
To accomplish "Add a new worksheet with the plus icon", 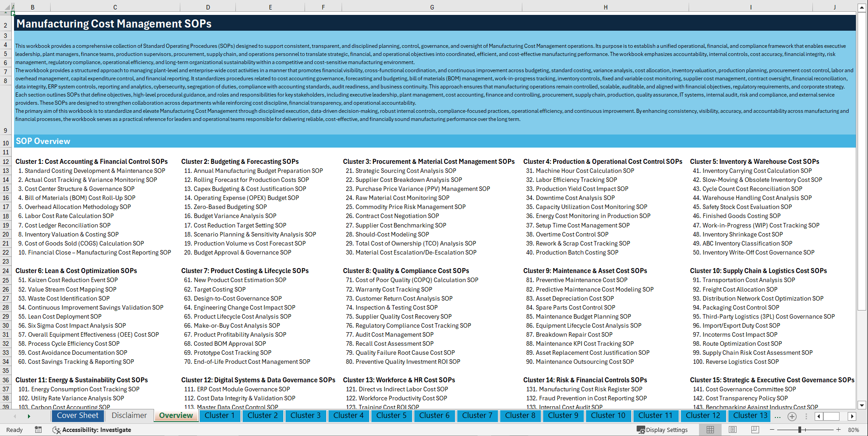I will 792,416.
